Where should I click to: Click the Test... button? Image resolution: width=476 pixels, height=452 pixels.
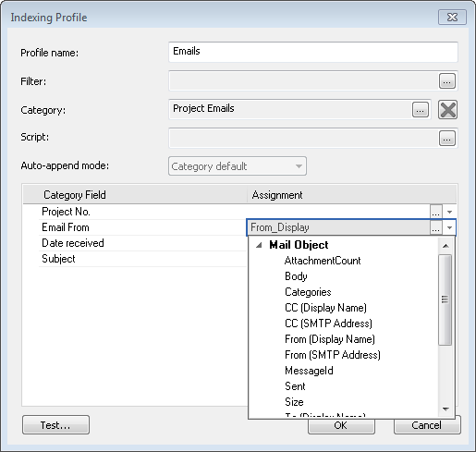pyautogui.click(x=55, y=425)
